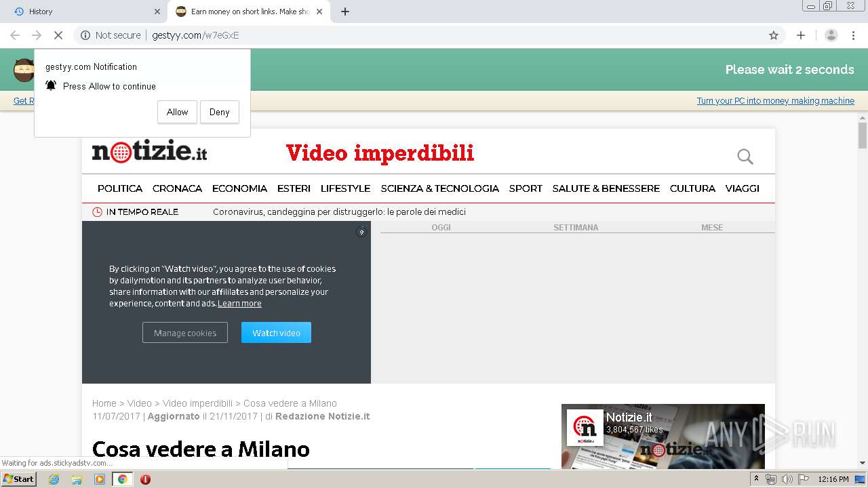
Task: Open the SPORT menu section
Action: coord(526,188)
